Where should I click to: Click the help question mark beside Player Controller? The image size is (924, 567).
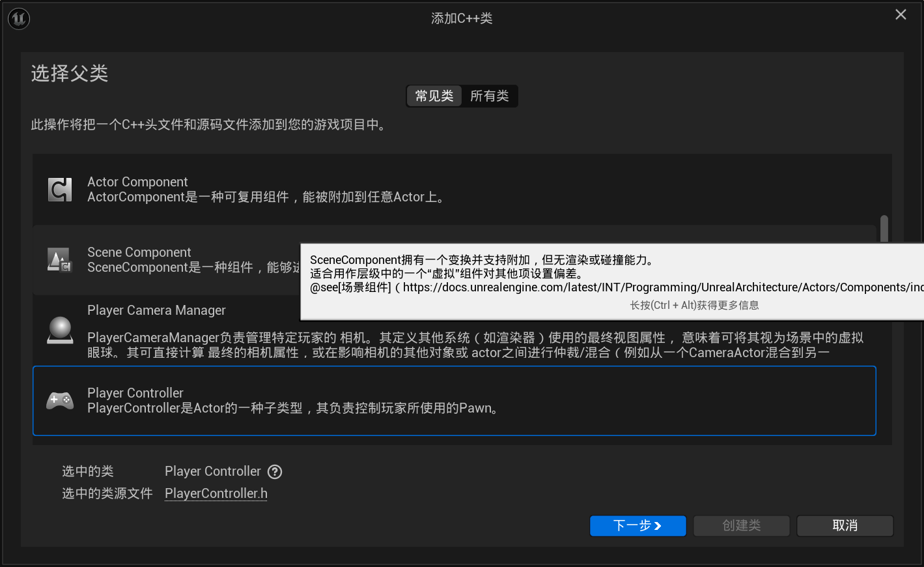274,471
